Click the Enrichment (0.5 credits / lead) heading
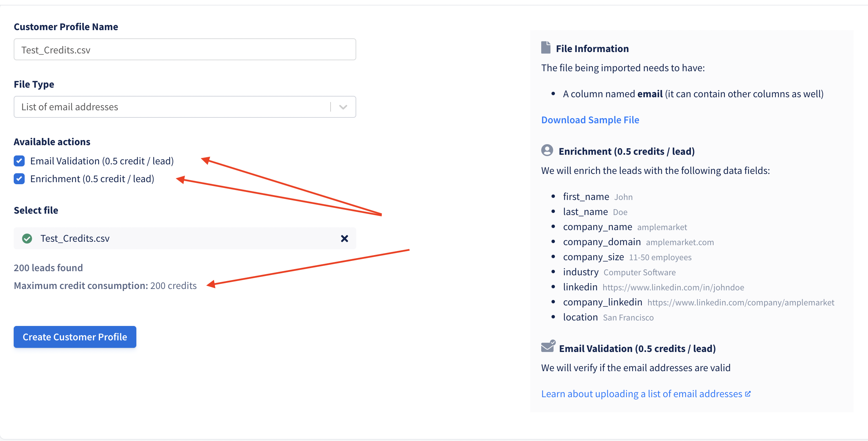The image size is (868, 441). 626,151
